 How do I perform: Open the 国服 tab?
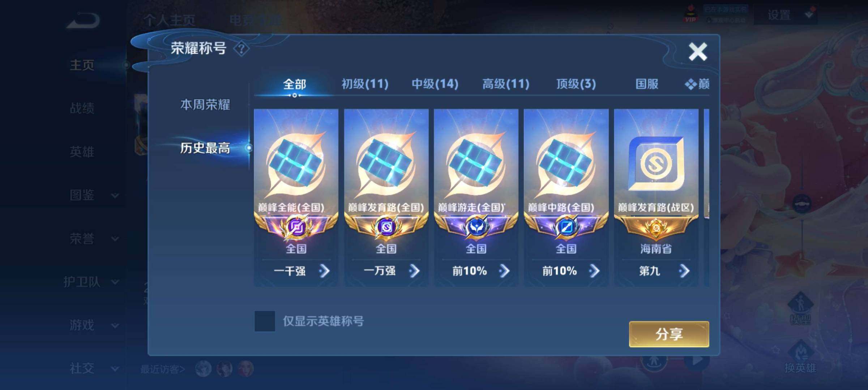[647, 84]
